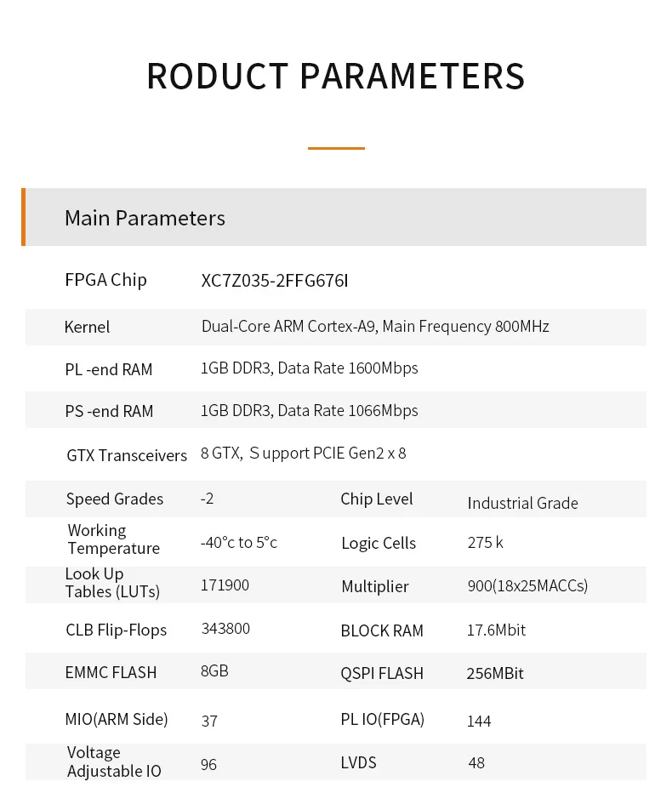
Task: Click the Main Parameters section header
Action: 145,218
